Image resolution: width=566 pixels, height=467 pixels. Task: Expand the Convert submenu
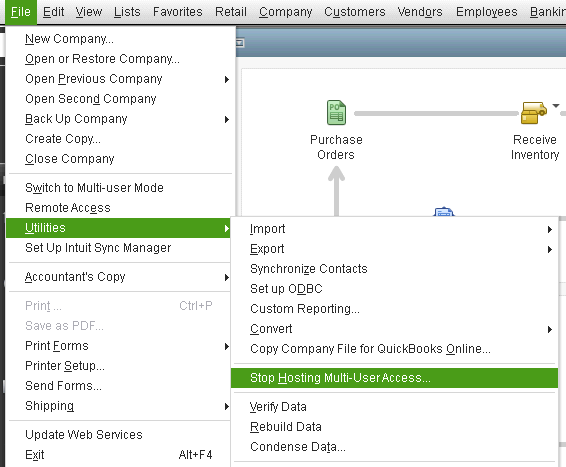(394, 329)
